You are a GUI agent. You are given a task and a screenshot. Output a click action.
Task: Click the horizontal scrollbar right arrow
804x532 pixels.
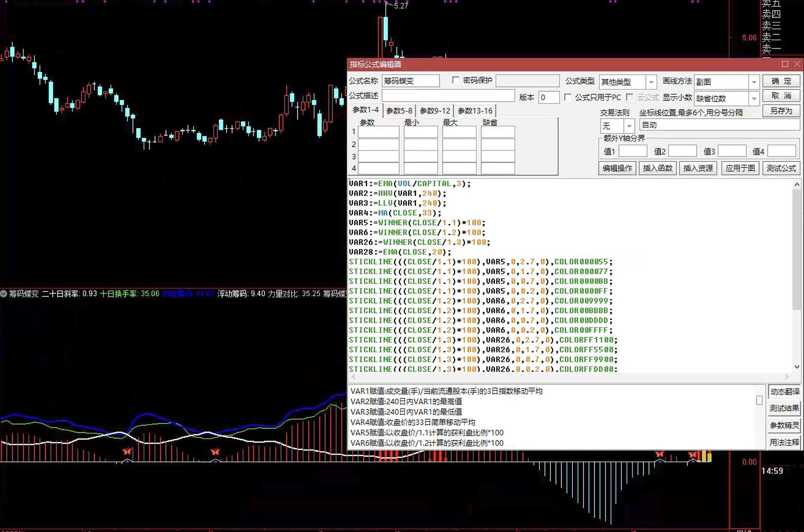tap(786, 377)
